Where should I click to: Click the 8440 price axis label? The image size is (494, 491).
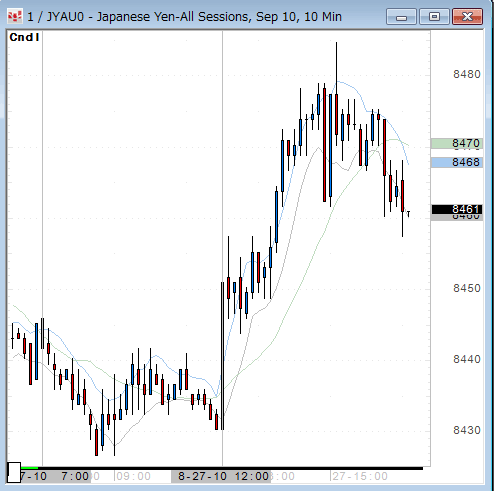[x=467, y=359]
